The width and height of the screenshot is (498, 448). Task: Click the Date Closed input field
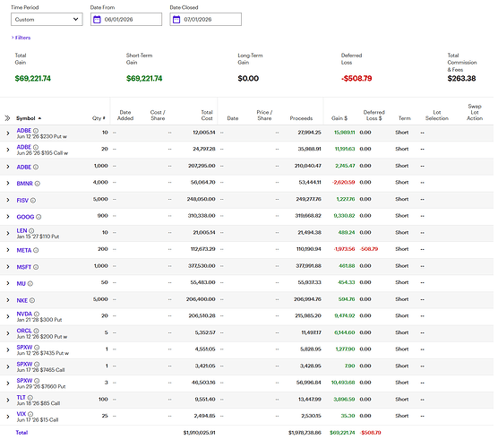point(206,20)
